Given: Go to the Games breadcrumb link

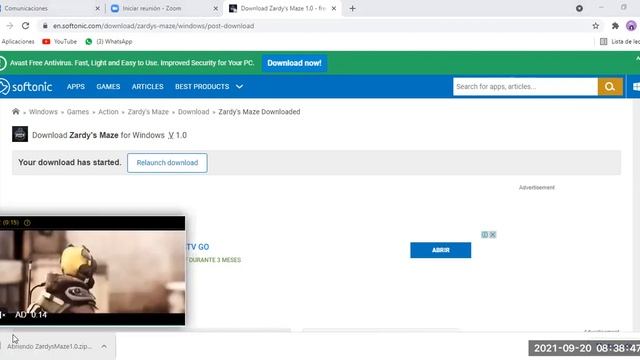Looking at the screenshot, I should (78, 112).
